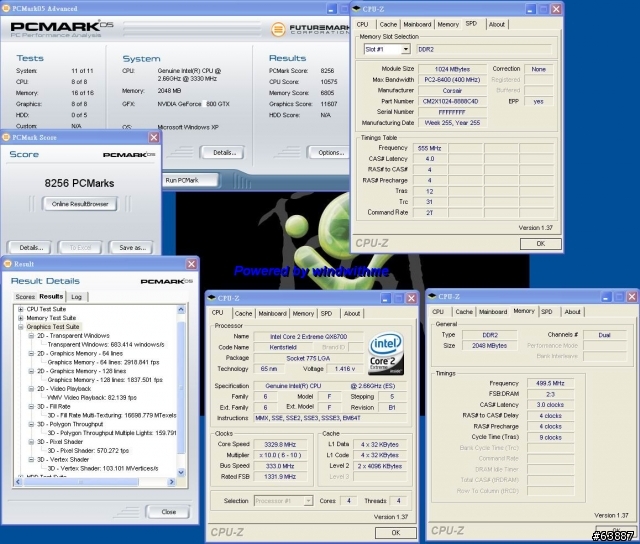The image size is (640, 544).
Task: Click the 499.5 MHz memory frequency value
Action: [550, 383]
